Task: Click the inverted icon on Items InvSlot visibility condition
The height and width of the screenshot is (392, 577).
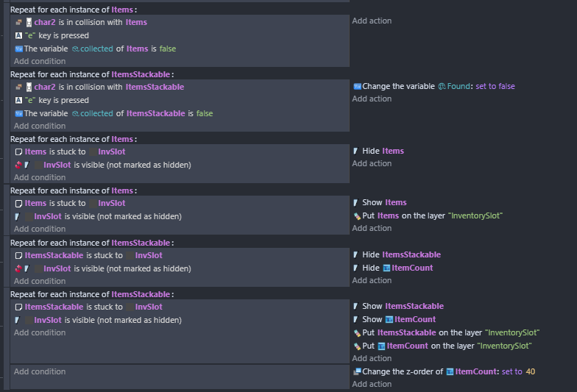Action: pos(18,165)
